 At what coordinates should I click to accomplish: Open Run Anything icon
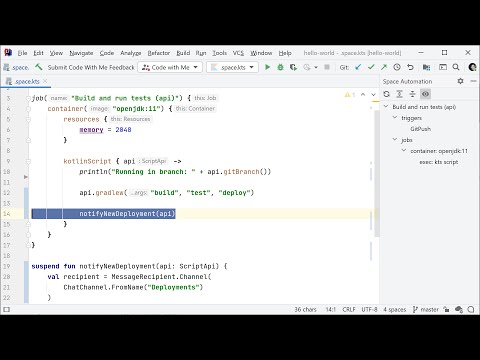tap(443, 67)
